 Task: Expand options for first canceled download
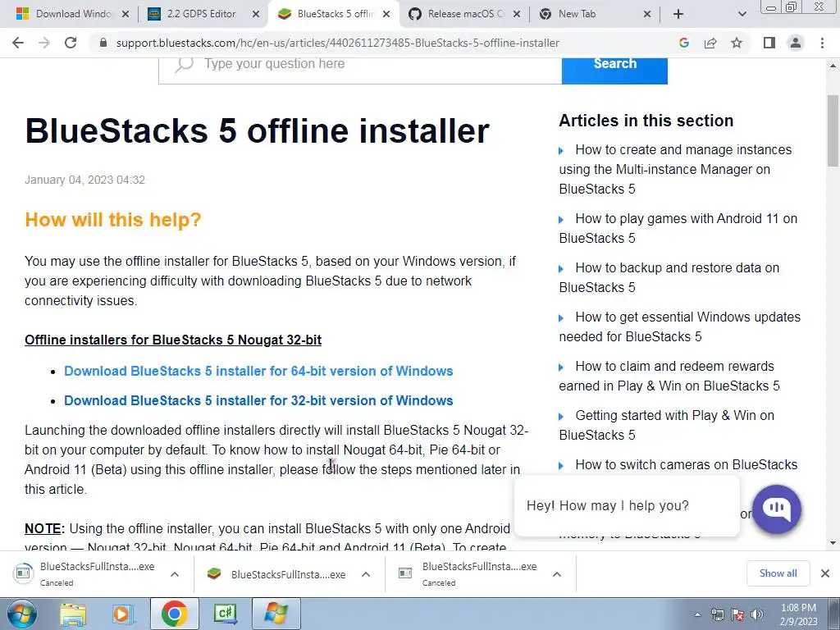[x=175, y=574]
